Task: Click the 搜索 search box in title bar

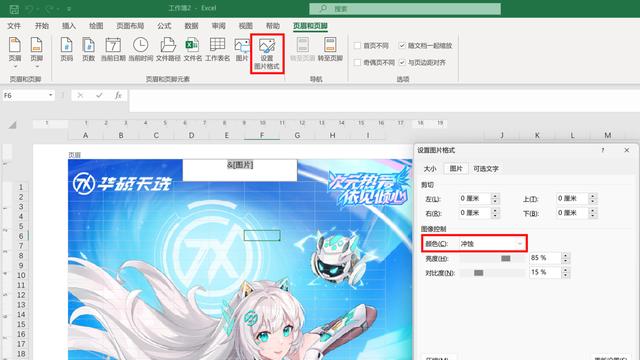Action: point(405,9)
